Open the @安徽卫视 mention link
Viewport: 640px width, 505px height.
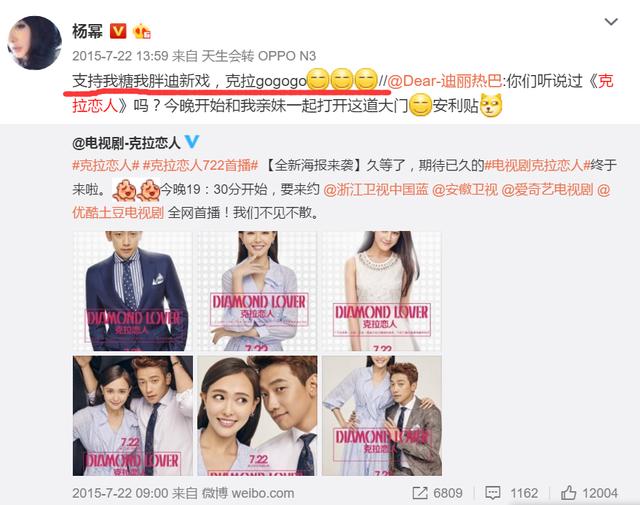pyautogui.click(x=465, y=189)
